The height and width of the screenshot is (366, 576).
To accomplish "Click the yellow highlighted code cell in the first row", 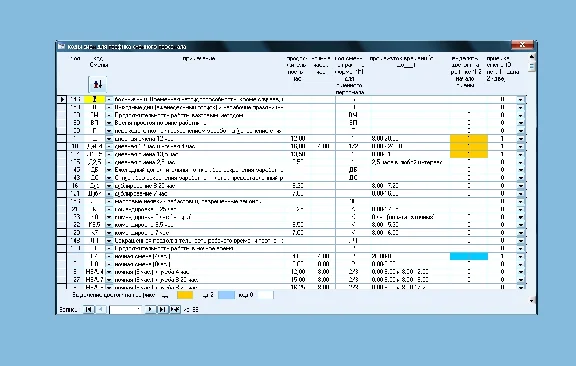I will pos(94,99).
